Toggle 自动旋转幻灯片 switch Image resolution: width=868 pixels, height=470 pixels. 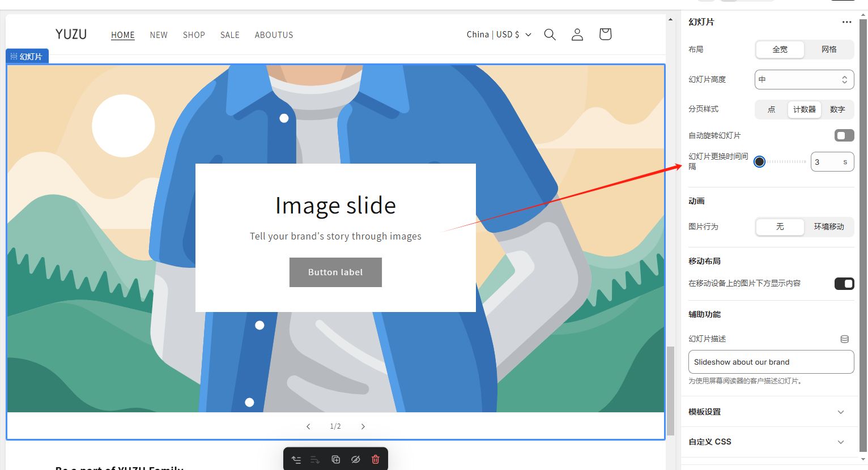tap(844, 135)
